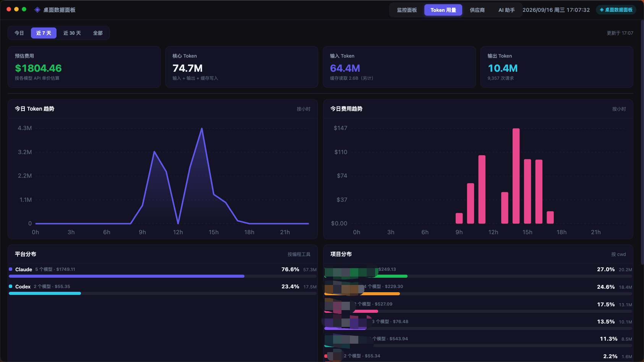Click the yellow macOS minimize button

coord(16,9)
